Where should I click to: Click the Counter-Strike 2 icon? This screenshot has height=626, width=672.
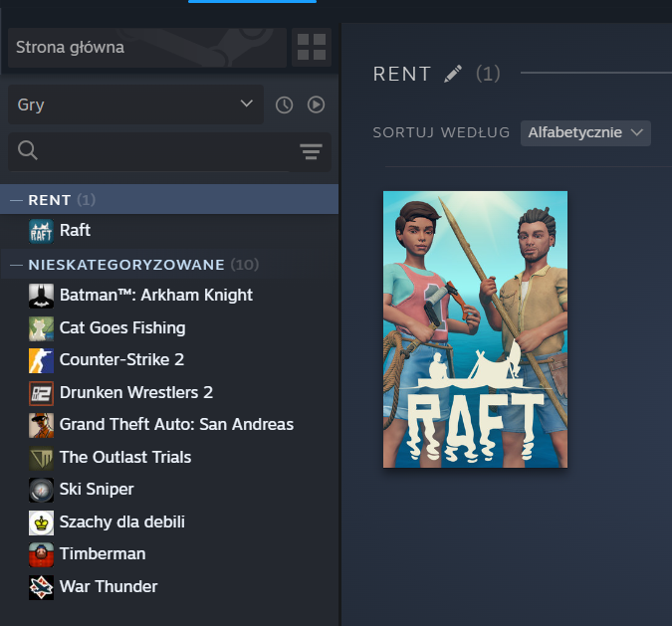click(41, 361)
